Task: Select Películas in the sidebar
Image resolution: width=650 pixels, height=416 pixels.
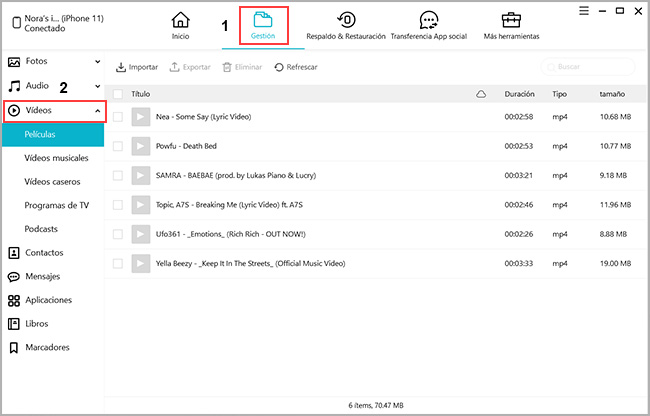Action: point(53,135)
